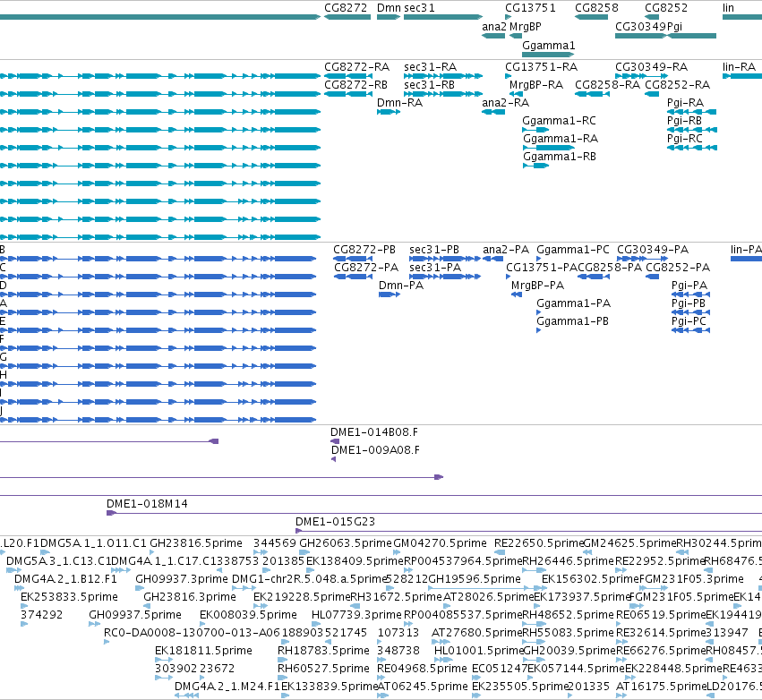Click protein CG30349-PA
The height and width of the screenshot is (700, 762).
click(653, 249)
